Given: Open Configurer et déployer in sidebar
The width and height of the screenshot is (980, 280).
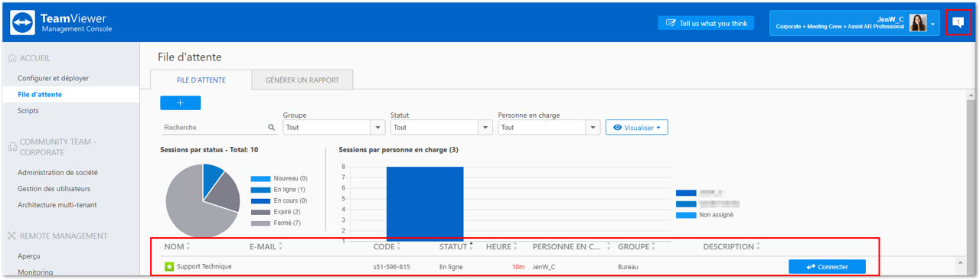Looking at the screenshot, I should coord(54,78).
